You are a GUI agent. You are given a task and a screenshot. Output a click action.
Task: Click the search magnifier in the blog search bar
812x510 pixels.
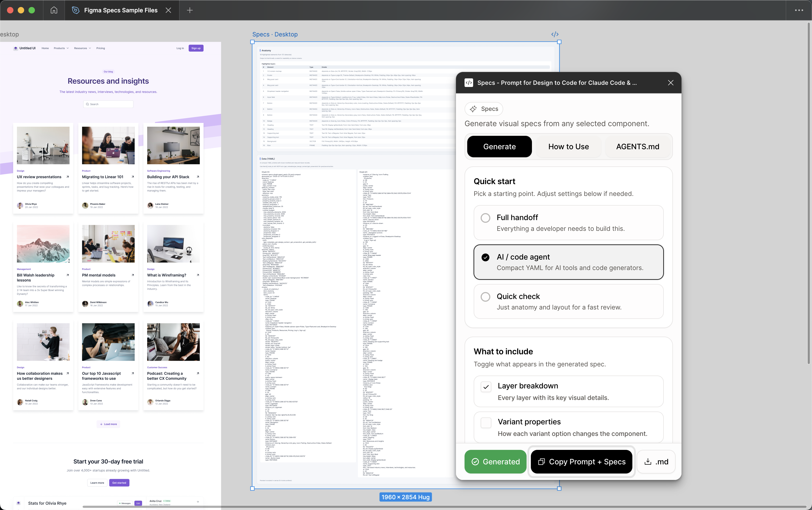[x=88, y=104]
